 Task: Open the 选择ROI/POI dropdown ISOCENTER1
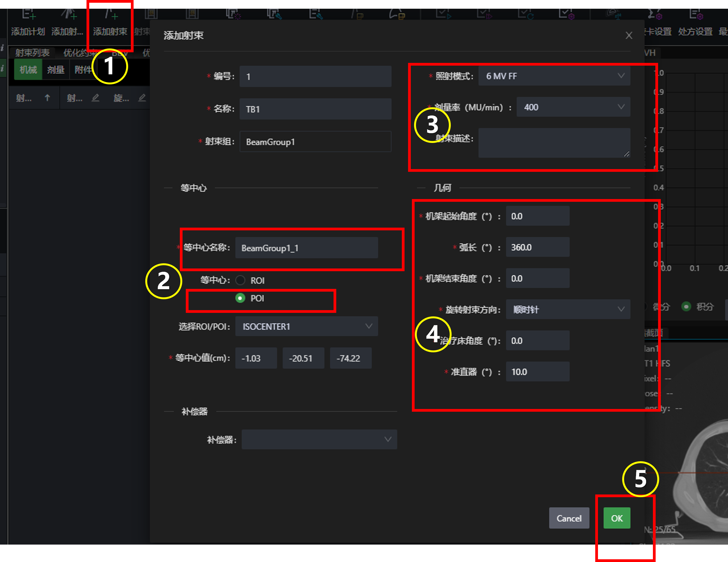[307, 326]
